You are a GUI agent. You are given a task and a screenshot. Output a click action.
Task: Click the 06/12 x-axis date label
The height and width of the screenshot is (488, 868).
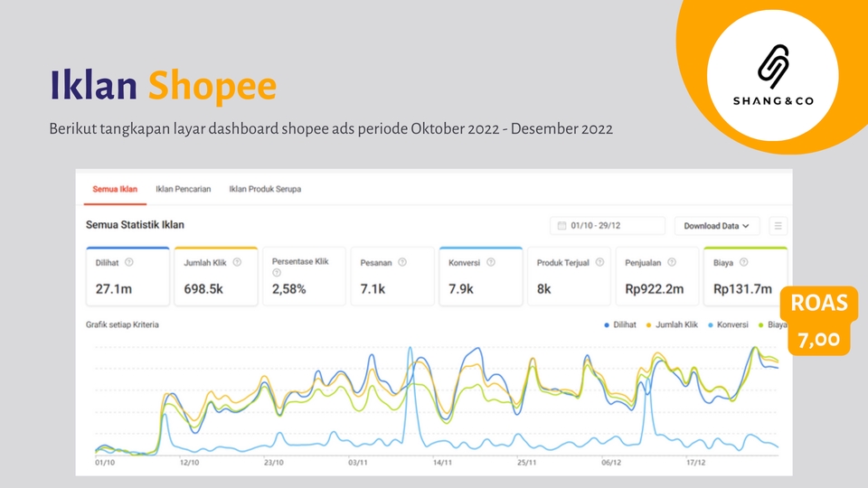point(611,463)
